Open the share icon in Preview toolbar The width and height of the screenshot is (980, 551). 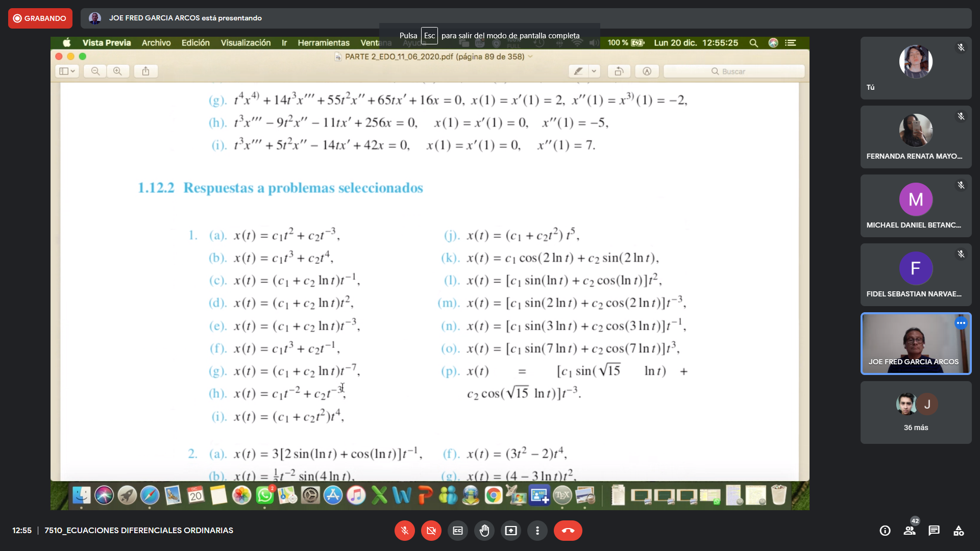[x=145, y=71]
